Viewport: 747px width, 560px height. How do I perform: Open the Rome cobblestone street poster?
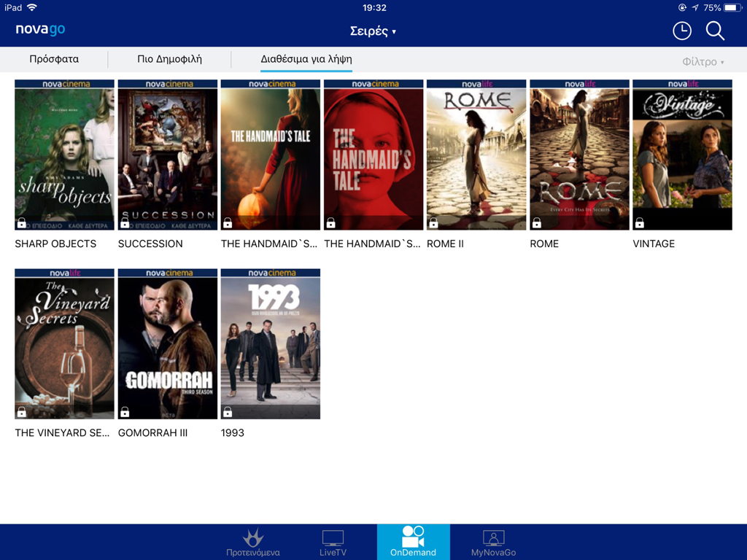coord(579,155)
